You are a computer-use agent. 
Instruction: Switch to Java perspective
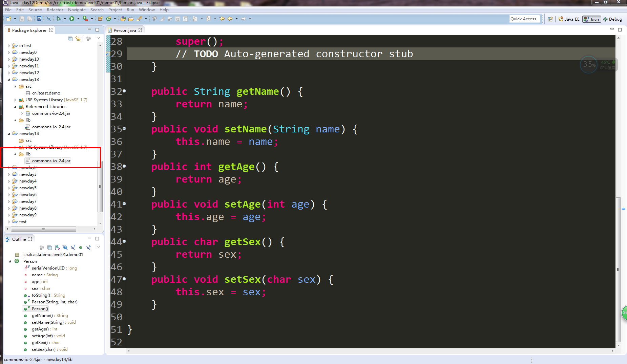click(x=591, y=19)
